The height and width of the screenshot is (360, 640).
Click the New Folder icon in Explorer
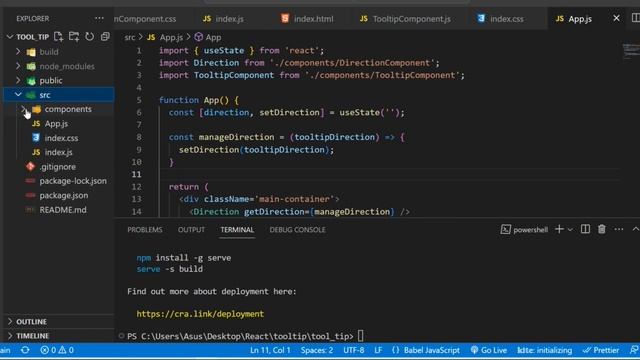coord(74,37)
